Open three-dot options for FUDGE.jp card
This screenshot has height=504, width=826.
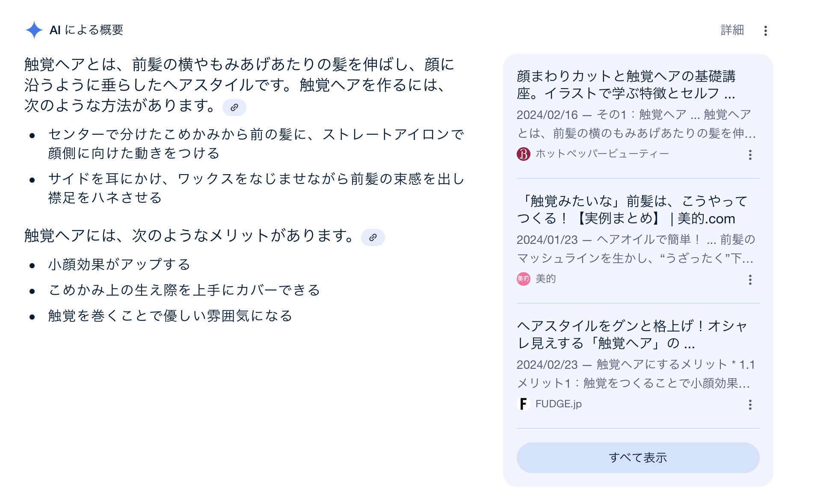[x=750, y=405]
